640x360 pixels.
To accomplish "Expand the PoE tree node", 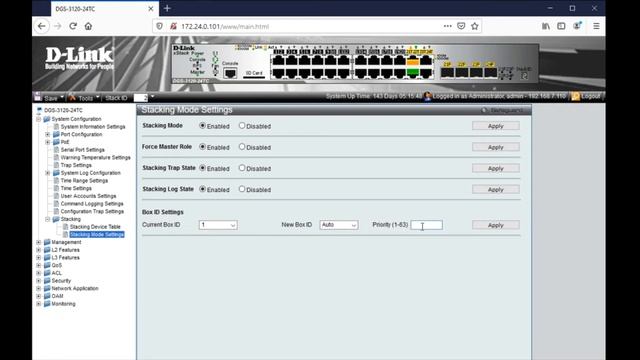I will point(48,142).
